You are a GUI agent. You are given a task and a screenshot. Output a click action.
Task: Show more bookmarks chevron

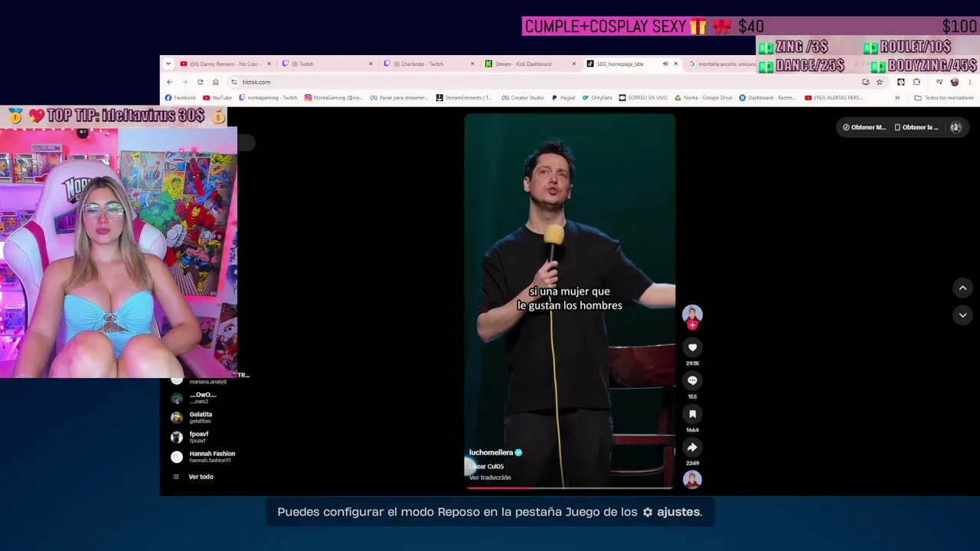point(897,98)
